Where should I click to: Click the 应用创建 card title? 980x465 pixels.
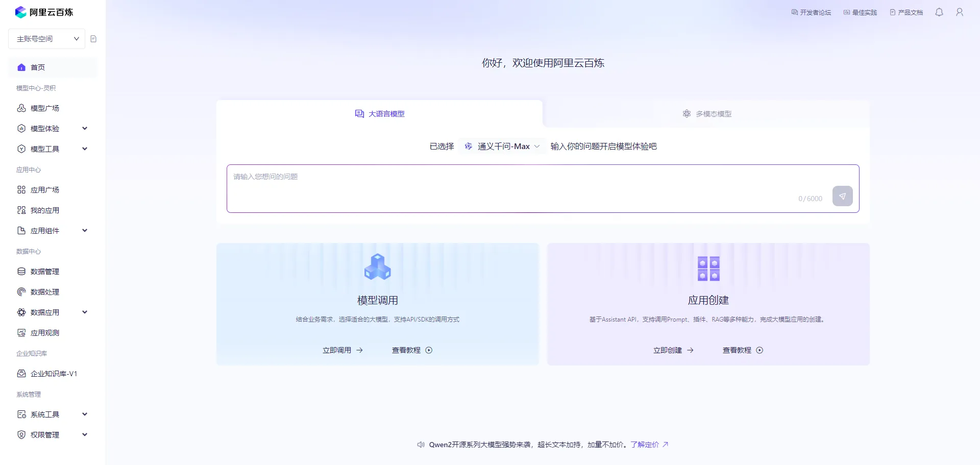pyautogui.click(x=708, y=301)
